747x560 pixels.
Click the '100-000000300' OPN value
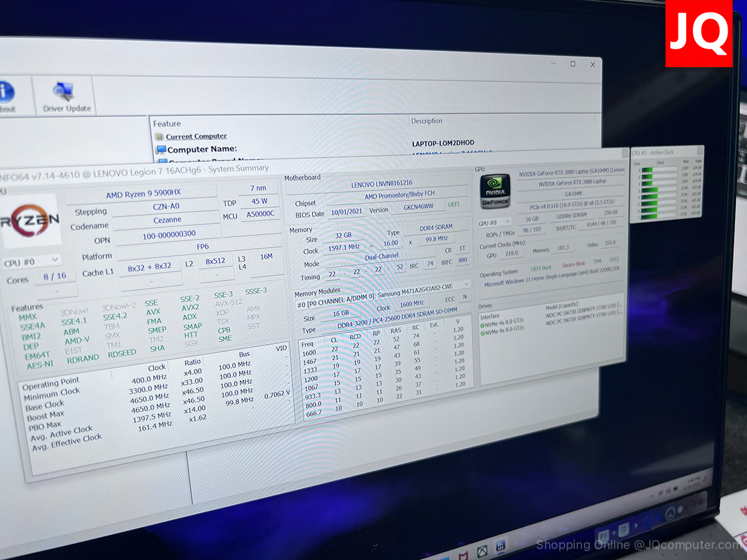[167, 234]
